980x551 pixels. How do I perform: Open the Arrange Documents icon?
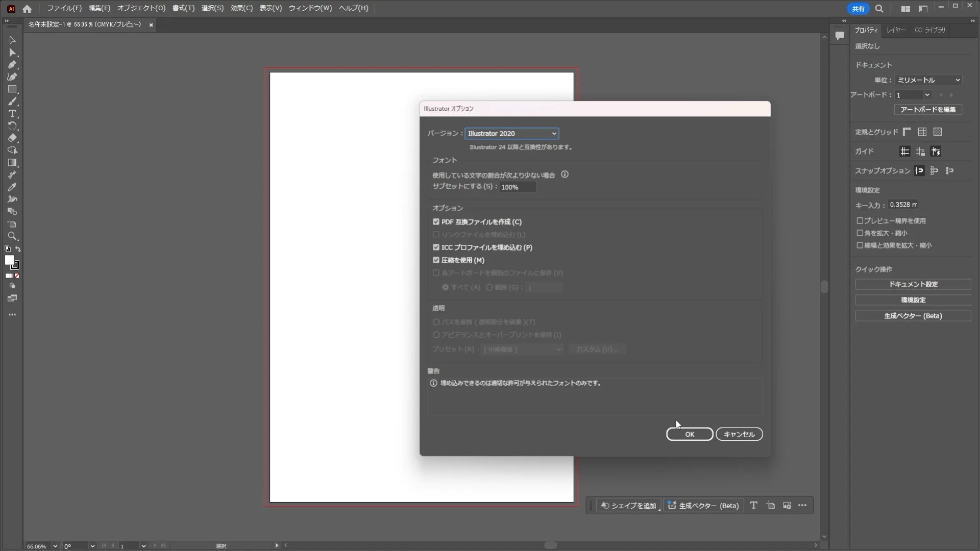pyautogui.click(x=906, y=9)
